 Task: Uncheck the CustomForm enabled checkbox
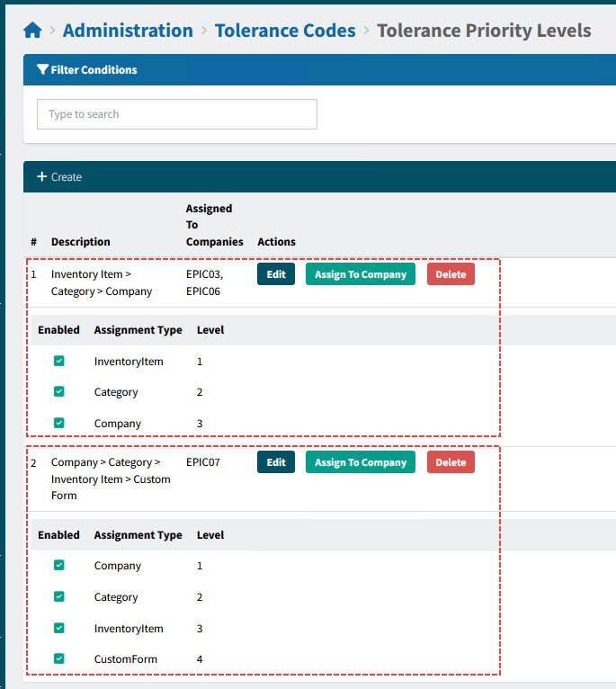(59, 658)
